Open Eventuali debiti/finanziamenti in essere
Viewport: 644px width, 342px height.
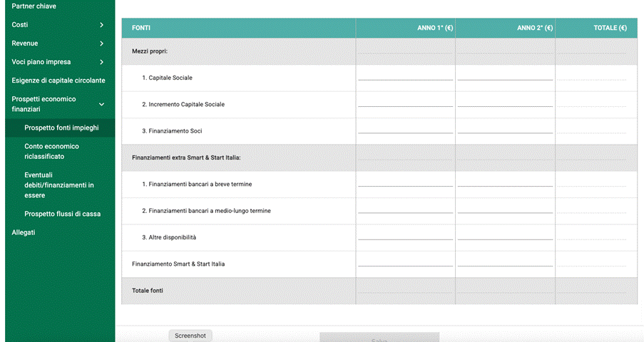click(59, 185)
